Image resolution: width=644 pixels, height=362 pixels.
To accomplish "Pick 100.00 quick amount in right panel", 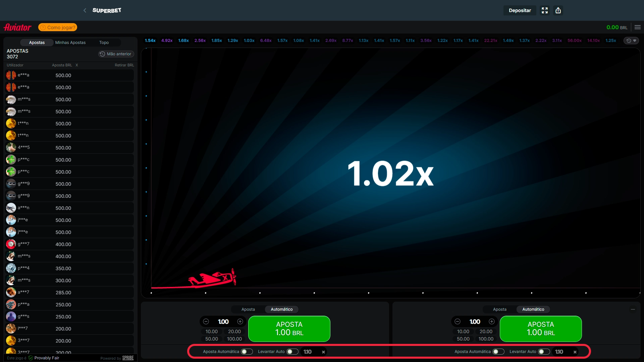I will 486,339.
